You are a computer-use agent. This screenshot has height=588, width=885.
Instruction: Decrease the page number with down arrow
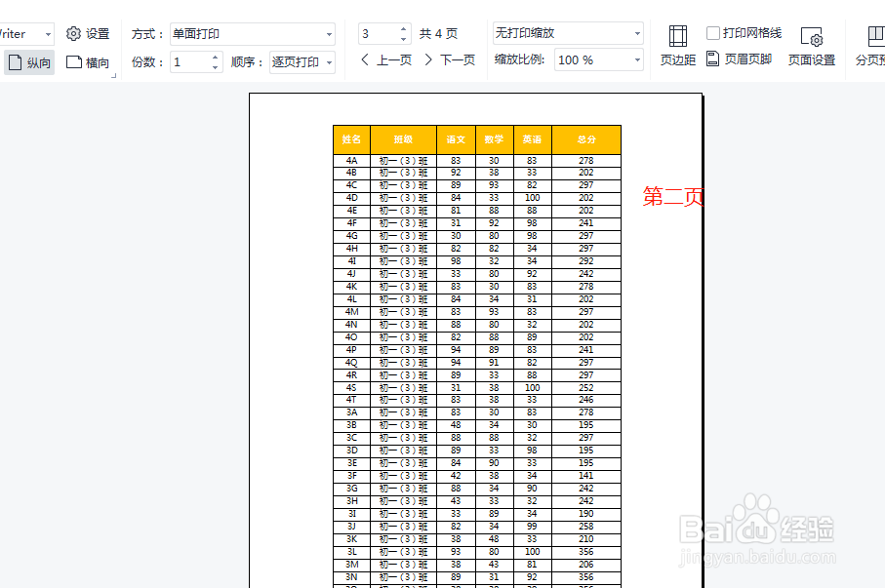point(404,39)
